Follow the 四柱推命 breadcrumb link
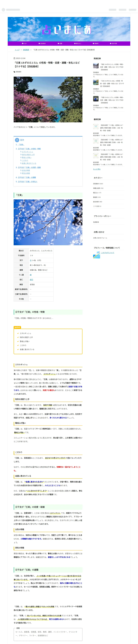Viewport: 138px width, 644px height. point(26,50)
